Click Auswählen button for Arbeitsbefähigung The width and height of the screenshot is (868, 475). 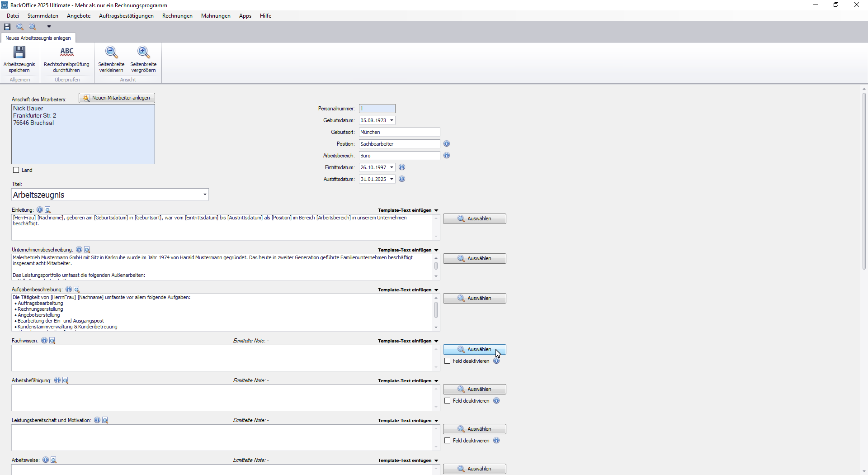point(474,389)
